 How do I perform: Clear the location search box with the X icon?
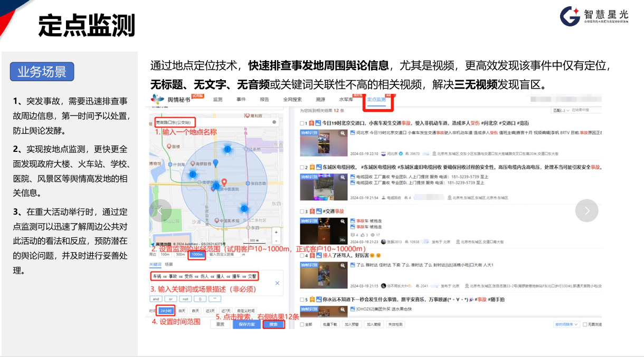274,122
